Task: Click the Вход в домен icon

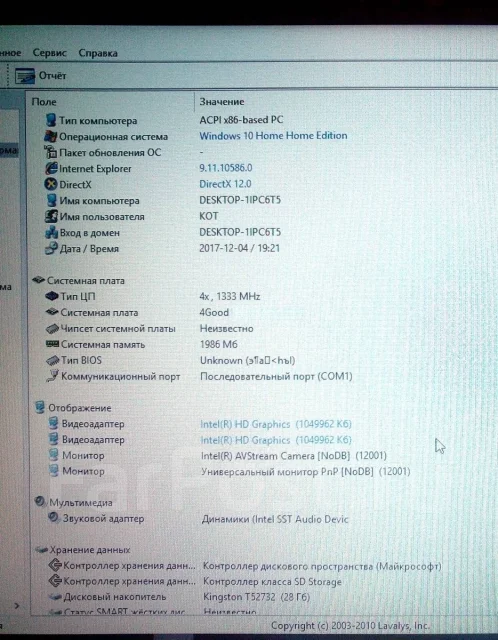Action: coord(51,232)
